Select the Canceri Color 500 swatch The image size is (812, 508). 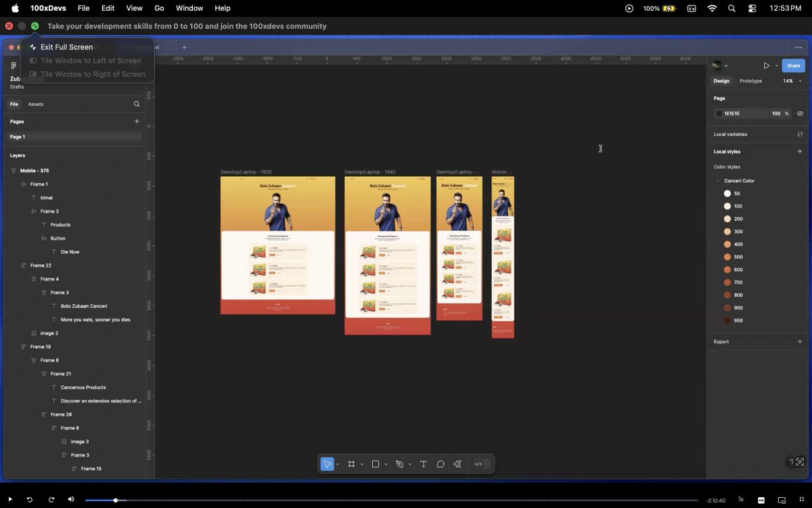point(727,257)
